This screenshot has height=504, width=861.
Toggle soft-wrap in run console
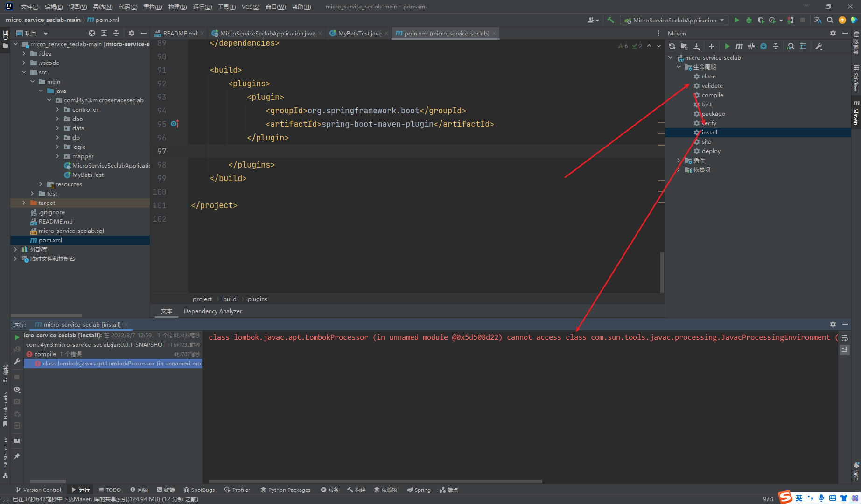(x=845, y=338)
